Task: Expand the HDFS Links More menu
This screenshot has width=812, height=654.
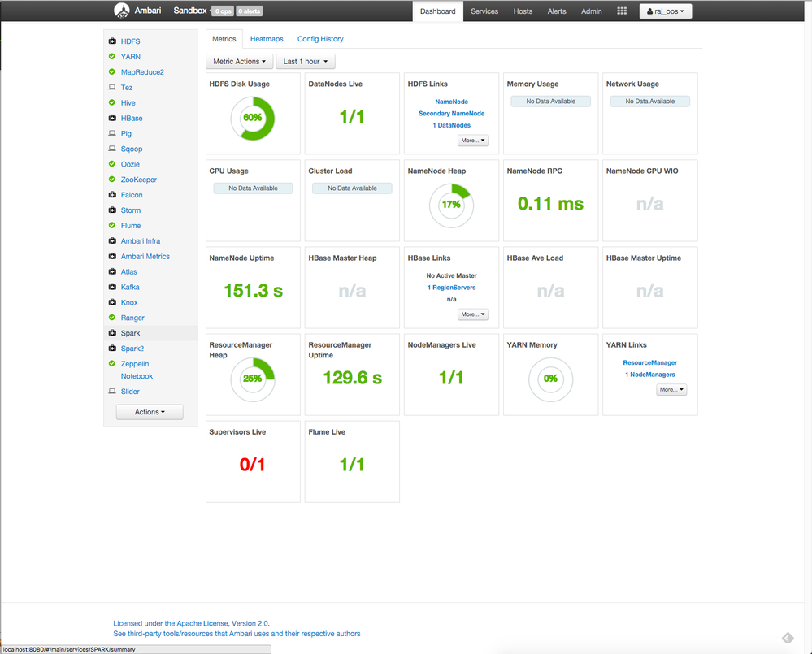Action: coord(473,141)
